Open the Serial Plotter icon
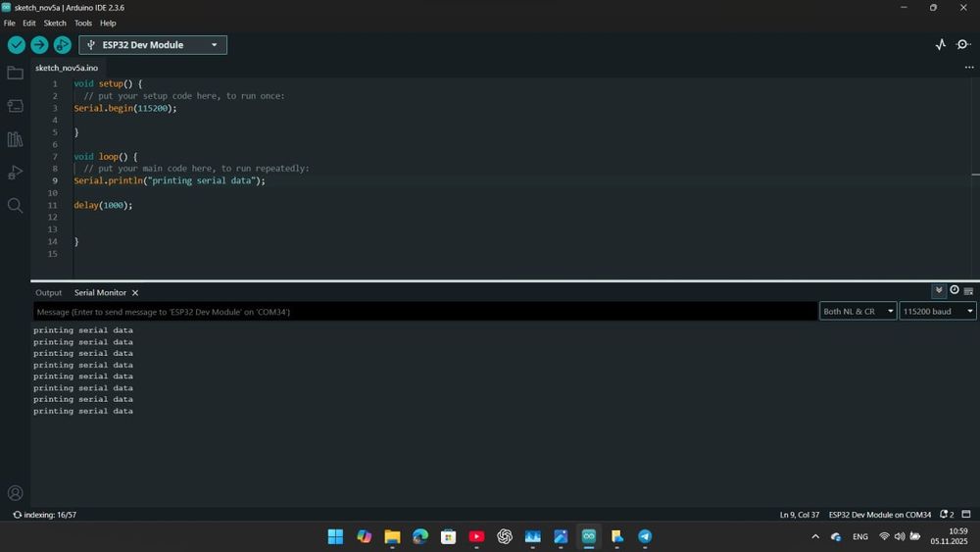Image resolution: width=980 pixels, height=552 pixels. [x=941, y=44]
